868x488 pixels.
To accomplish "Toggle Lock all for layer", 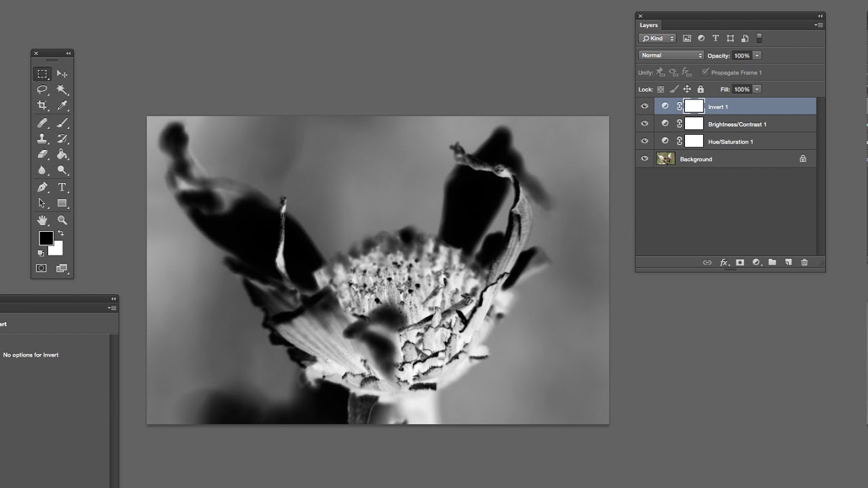I will coord(701,89).
